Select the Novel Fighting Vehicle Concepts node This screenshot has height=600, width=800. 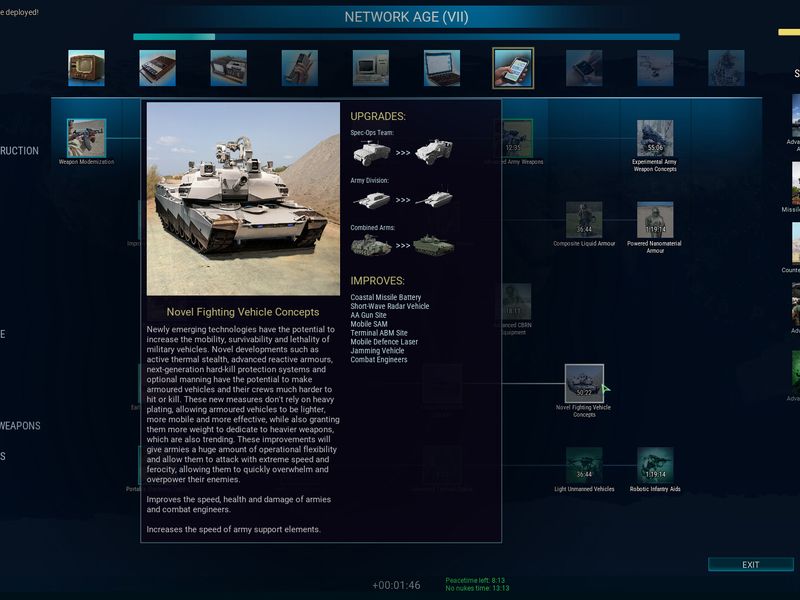pos(584,383)
